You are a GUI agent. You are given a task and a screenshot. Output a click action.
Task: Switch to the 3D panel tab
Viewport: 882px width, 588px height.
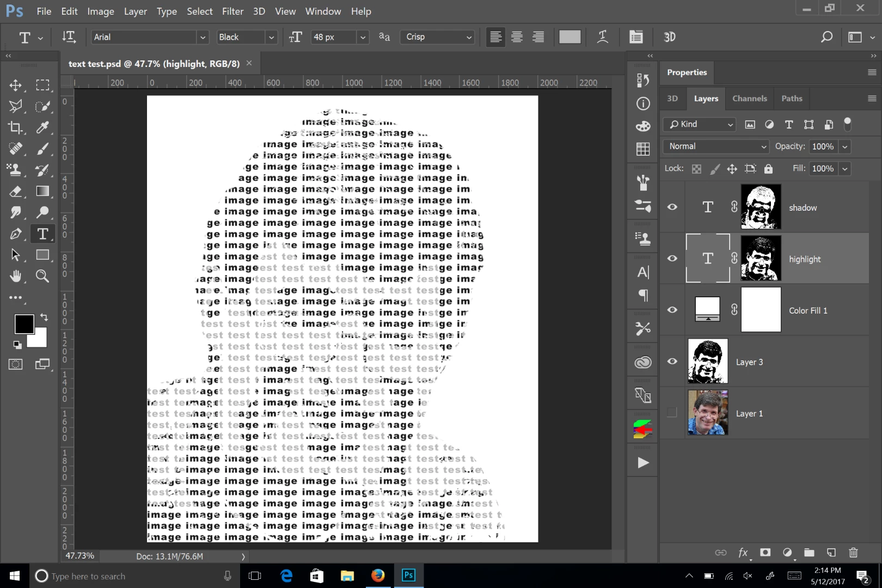(672, 99)
